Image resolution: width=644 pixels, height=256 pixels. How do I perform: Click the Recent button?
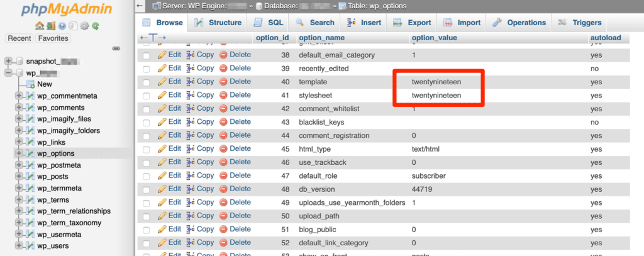coord(19,38)
